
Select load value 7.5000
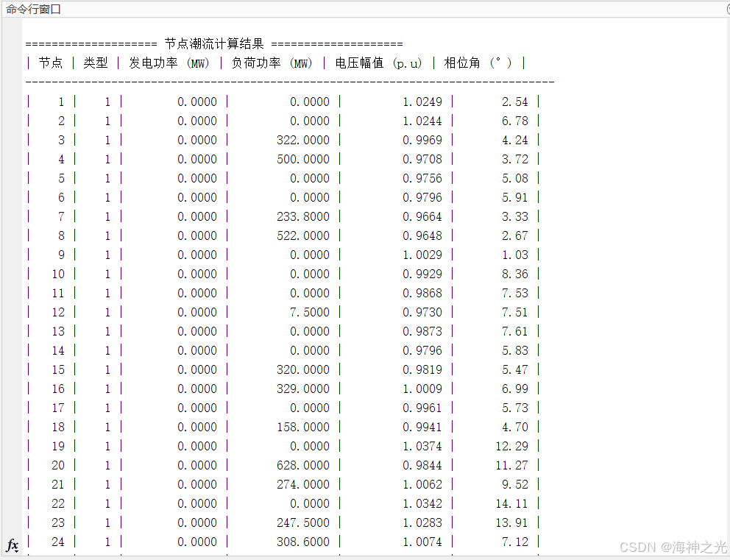tap(310, 312)
